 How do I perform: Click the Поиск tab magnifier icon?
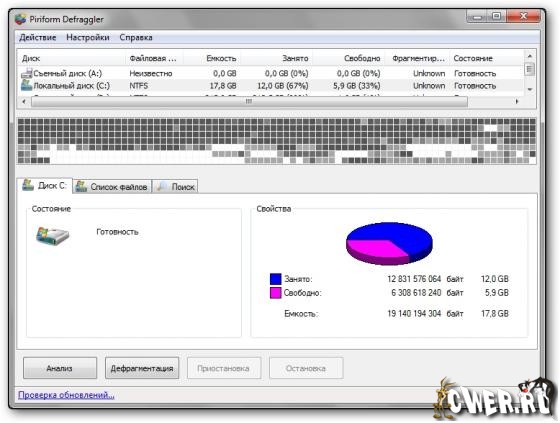[x=162, y=186]
